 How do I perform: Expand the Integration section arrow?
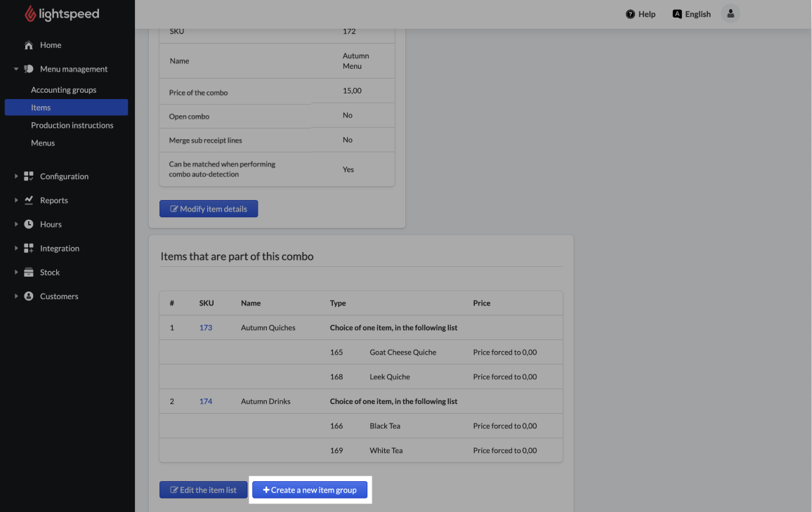pos(16,249)
